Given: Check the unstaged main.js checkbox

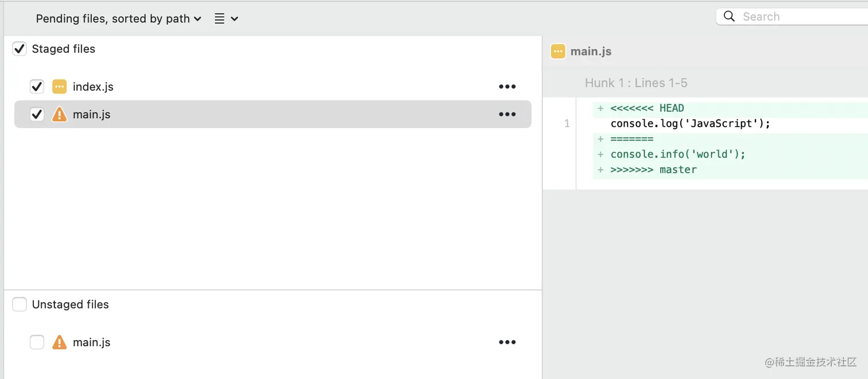Looking at the screenshot, I should point(37,342).
